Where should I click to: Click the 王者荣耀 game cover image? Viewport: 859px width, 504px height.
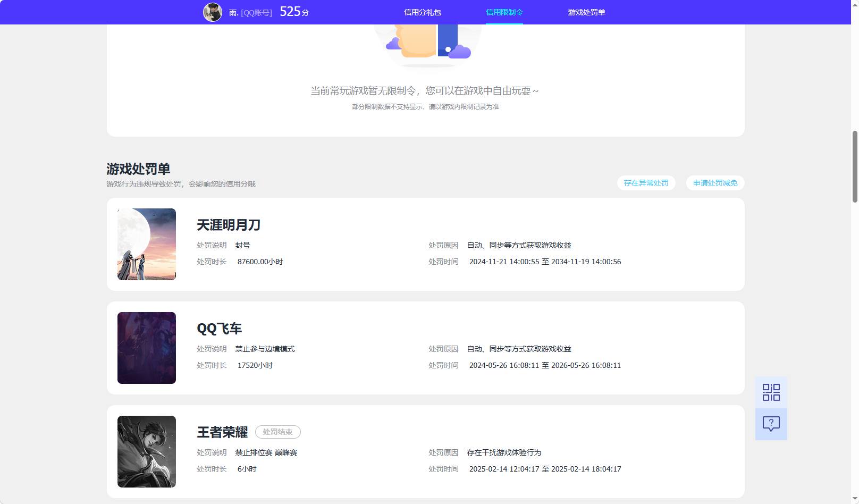click(x=147, y=451)
